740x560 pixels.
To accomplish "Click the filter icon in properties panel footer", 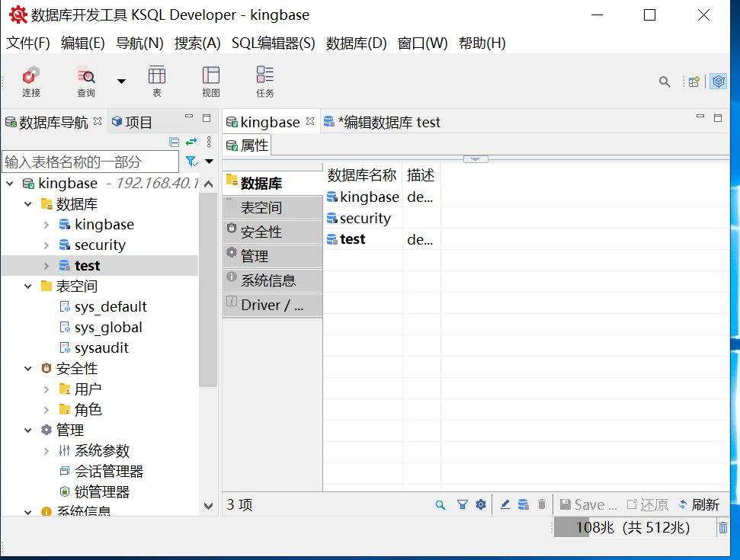I will (x=463, y=504).
